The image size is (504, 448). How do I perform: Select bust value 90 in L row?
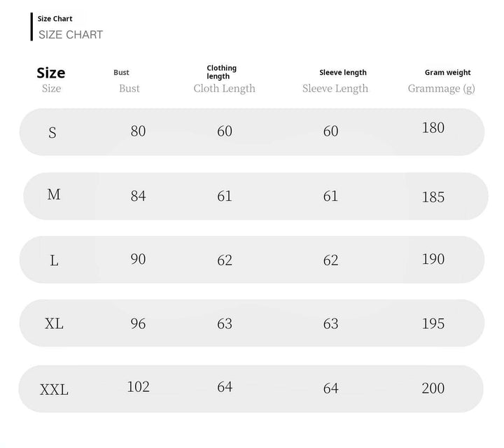point(138,259)
